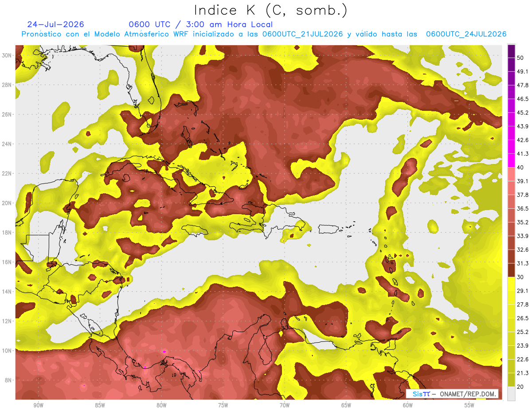The width and height of the screenshot is (532, 411).
Task: Click the colorbar label '35.2'
Action: coord(522,222)
